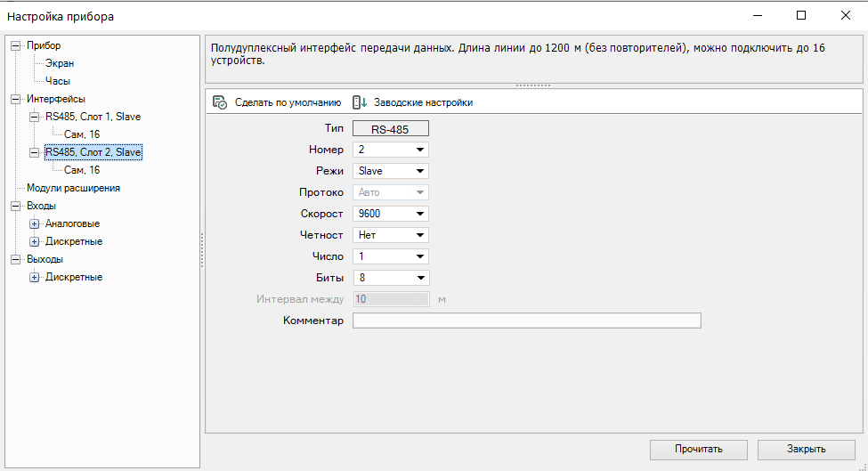Select 'RS485, Слот 2, Slave' item
Viewport: 868px width, 471px height.
[93, 152]
